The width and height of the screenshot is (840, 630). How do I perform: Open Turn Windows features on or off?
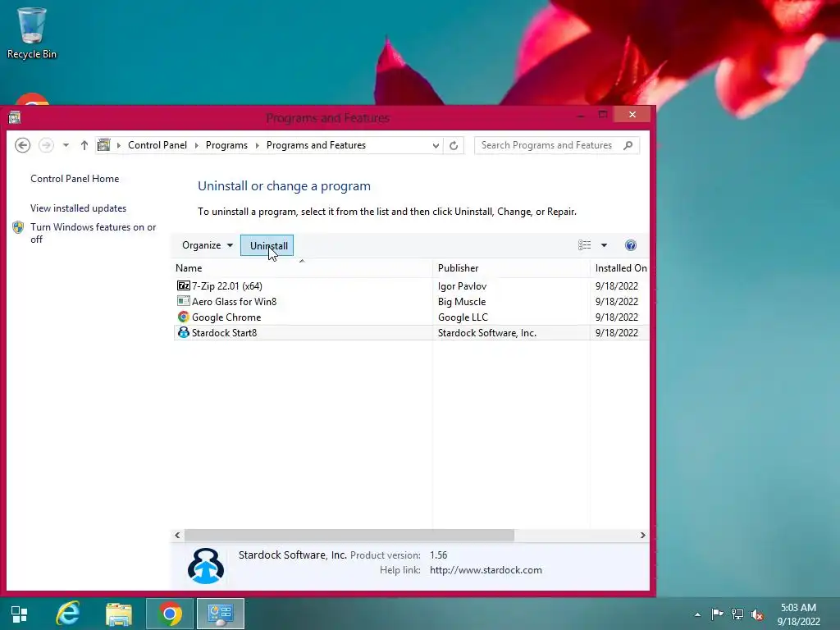coord(94,233)
